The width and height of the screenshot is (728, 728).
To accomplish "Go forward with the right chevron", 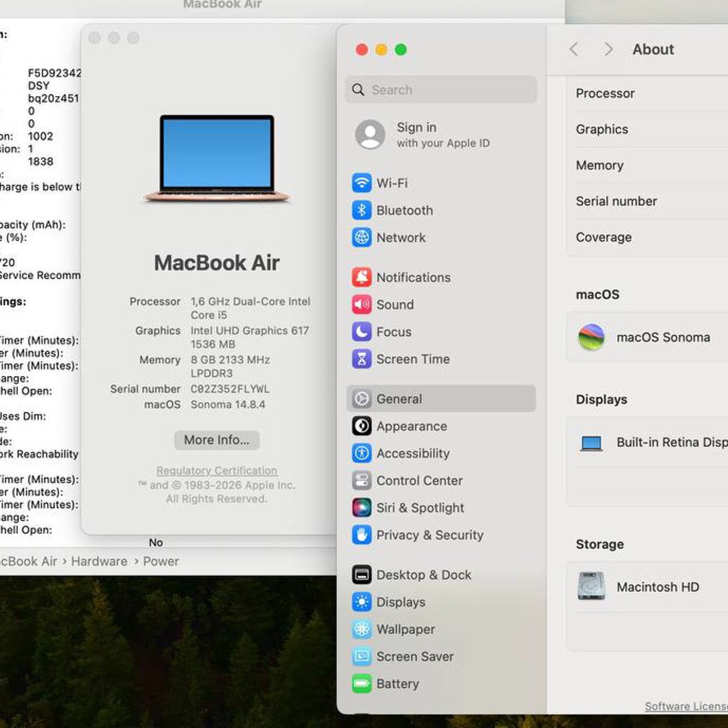I will [x=608, y=49].
